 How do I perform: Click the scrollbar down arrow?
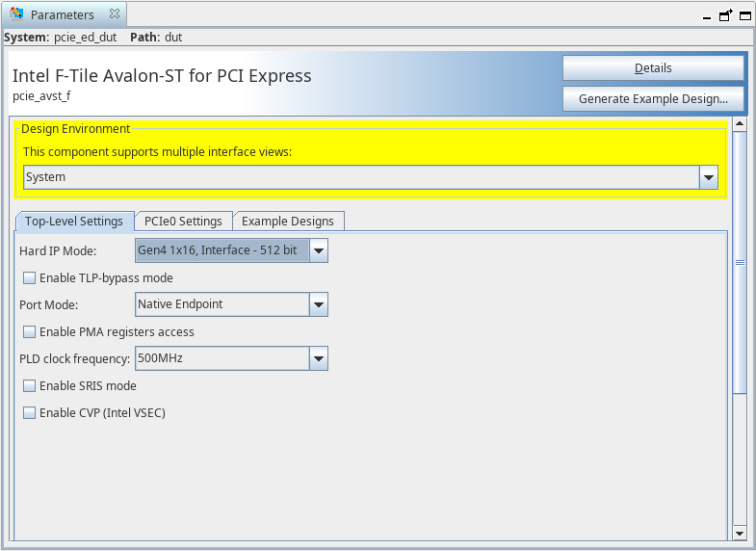(x=740, y=533)
